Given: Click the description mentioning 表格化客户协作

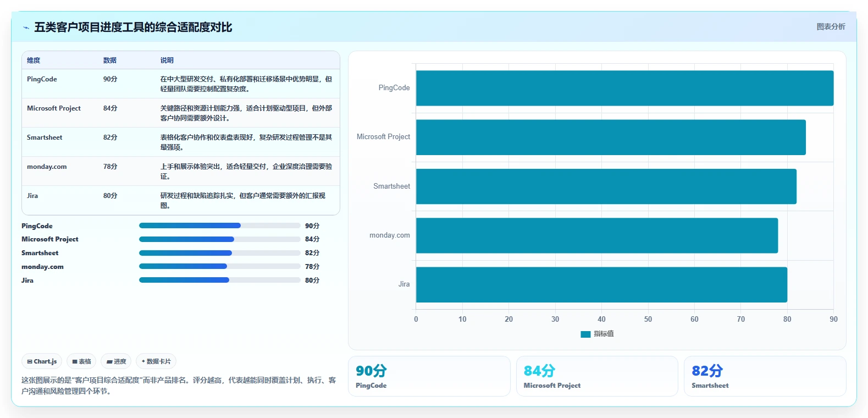Looking at the screenshot, I should [247, 142].
